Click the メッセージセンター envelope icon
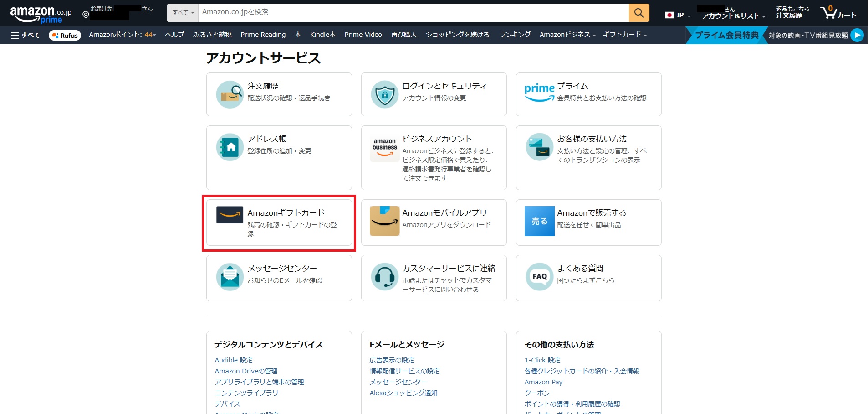This screenshot has height=414, width=868. pos(230,277)
